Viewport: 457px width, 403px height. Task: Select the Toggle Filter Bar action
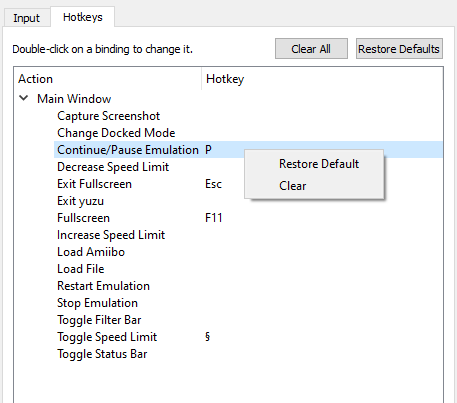pyautogui.click(x=99, y=320)
